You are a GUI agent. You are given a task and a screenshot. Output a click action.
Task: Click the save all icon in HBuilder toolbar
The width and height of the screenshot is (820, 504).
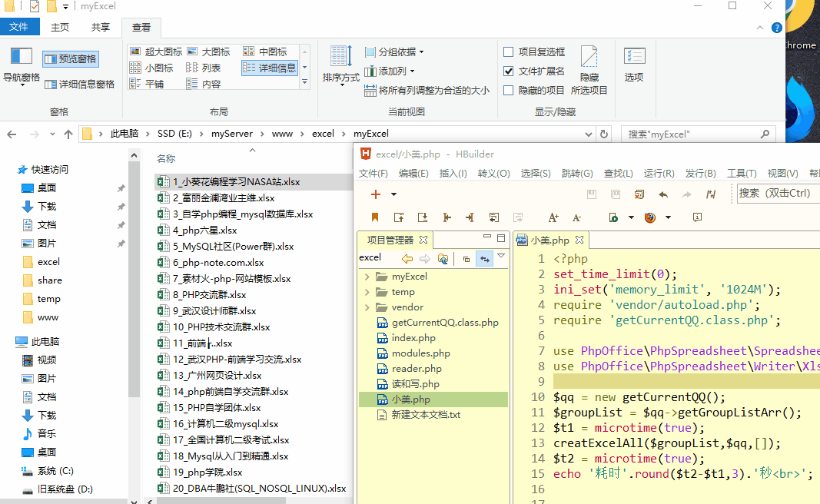coord(616,194)
